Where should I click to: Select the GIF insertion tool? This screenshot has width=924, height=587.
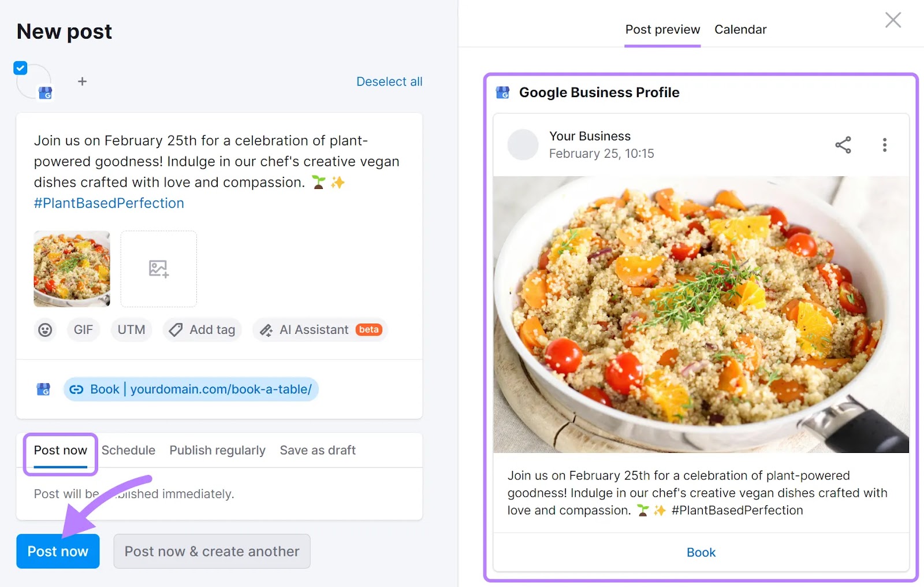[83, 329]
